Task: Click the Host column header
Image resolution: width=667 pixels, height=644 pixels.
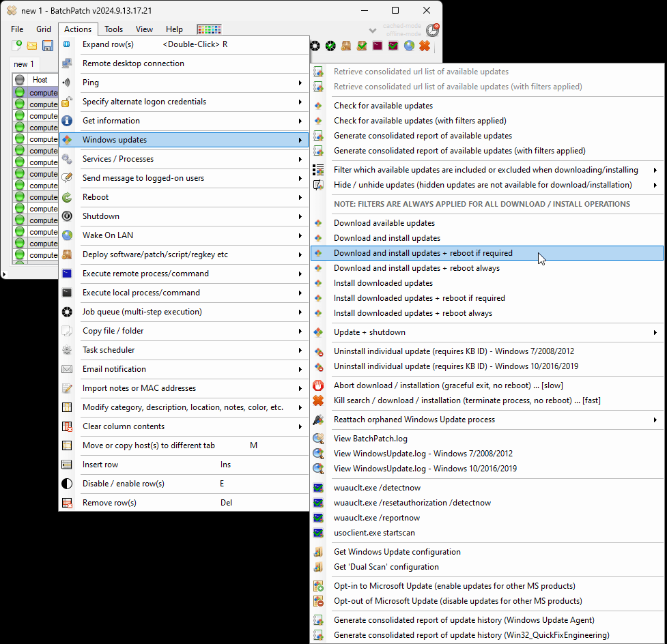Action: pos(40,80)
